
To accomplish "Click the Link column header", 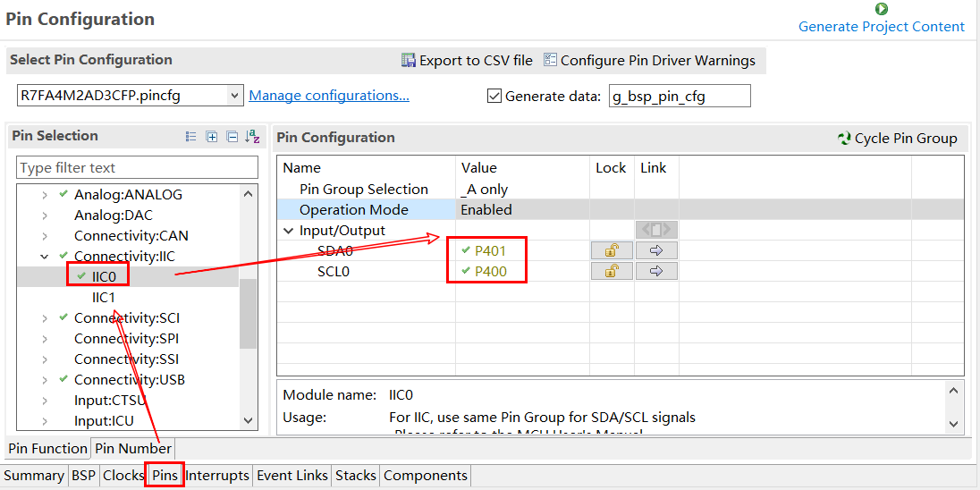I will coord(653,168).
